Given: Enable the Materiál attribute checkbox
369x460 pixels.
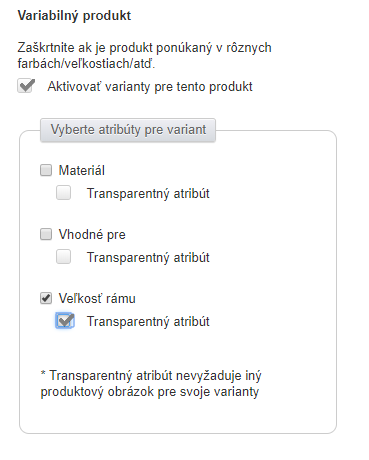Looking at the screenshot, I should [x=46, y=170].
